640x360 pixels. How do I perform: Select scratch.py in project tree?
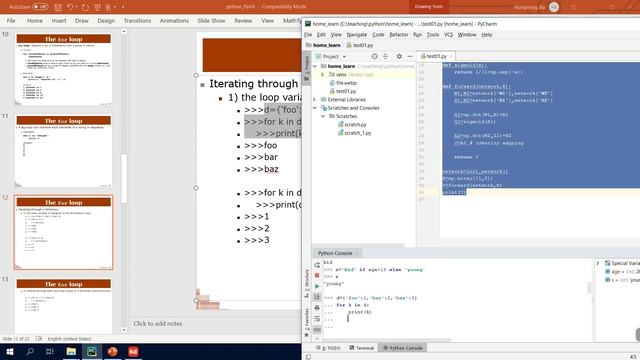[x=352, y=124]
